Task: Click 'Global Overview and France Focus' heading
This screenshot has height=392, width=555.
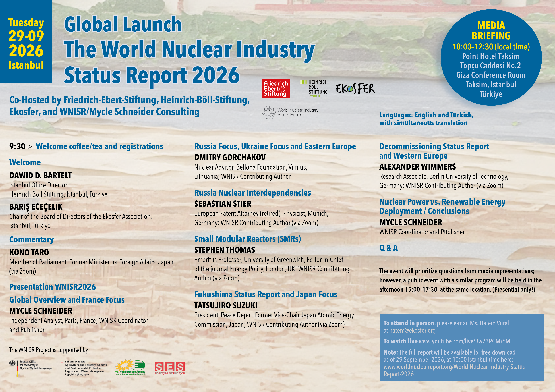Action: (67, 300)
